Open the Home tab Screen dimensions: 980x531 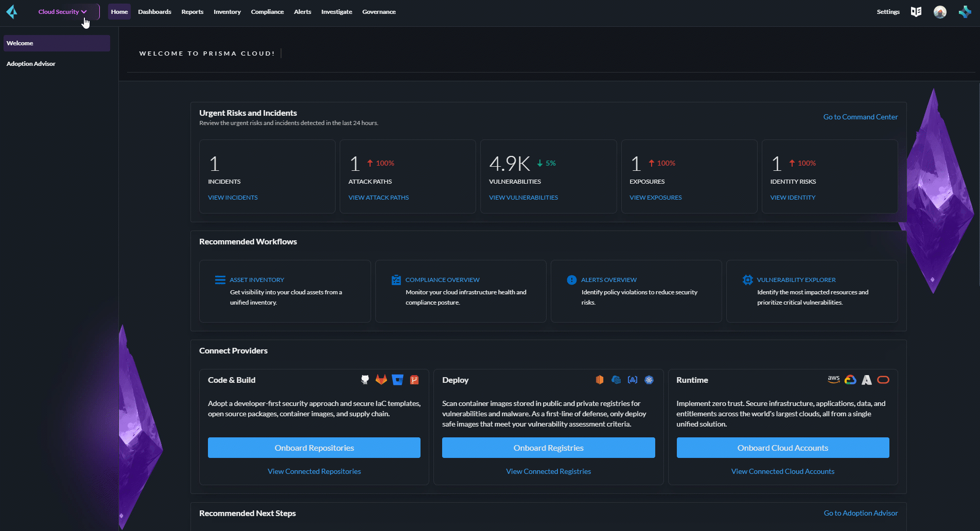click(x=119, y=12)
